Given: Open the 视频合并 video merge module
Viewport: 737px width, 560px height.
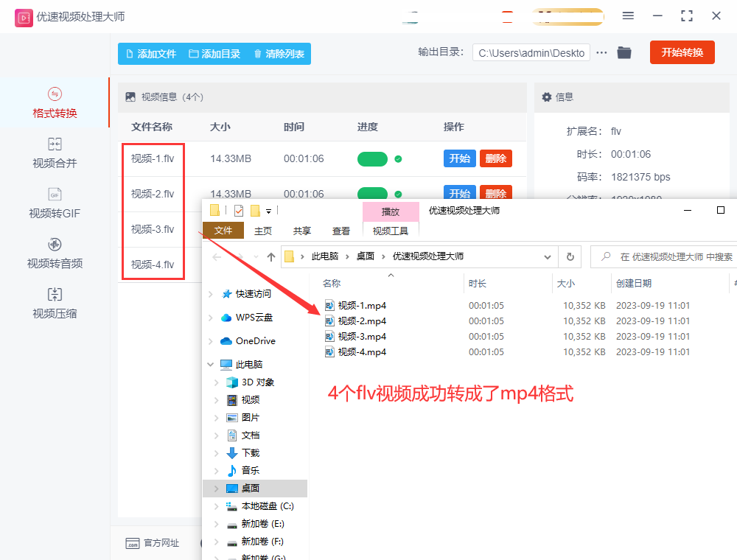Looking at the screenshot, I should click(55, 153).
